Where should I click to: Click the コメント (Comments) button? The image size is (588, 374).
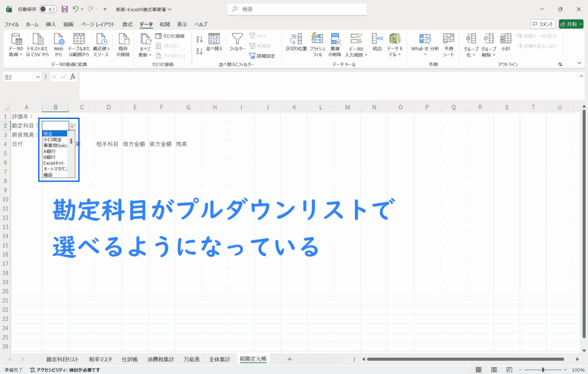[x=543, y=24]
